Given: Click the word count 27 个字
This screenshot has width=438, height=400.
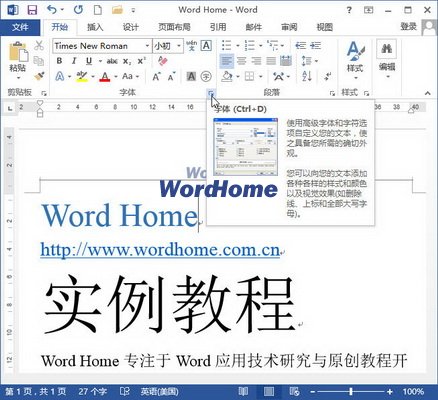Looking at the screenshot, I should point(92,391).
